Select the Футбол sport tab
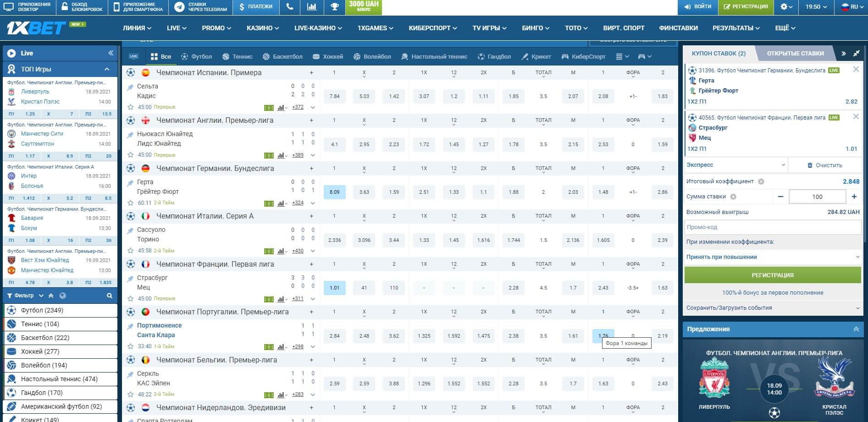The width and height of the screenshot is (868, 422). pos(196,57)
